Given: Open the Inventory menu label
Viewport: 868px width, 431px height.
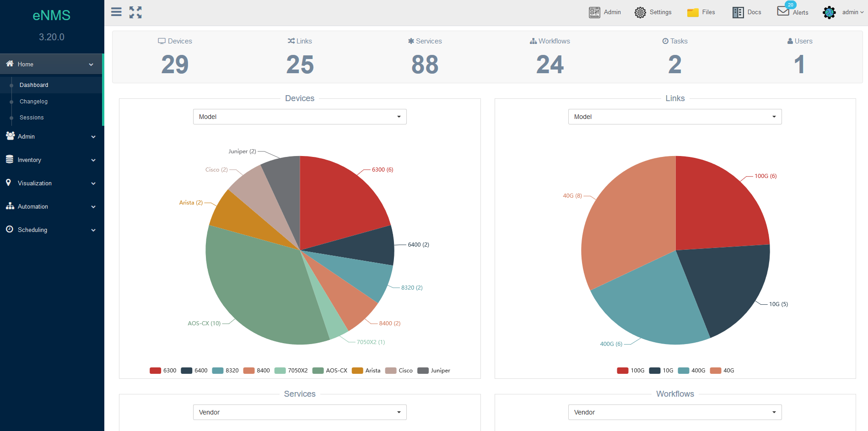Looking at the screenshot, I should [x=29, y=160].
